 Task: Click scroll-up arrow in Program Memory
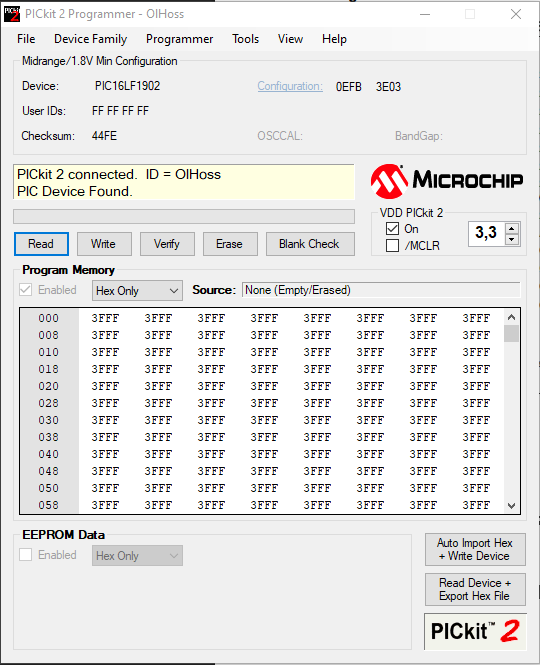click(512, 317)
